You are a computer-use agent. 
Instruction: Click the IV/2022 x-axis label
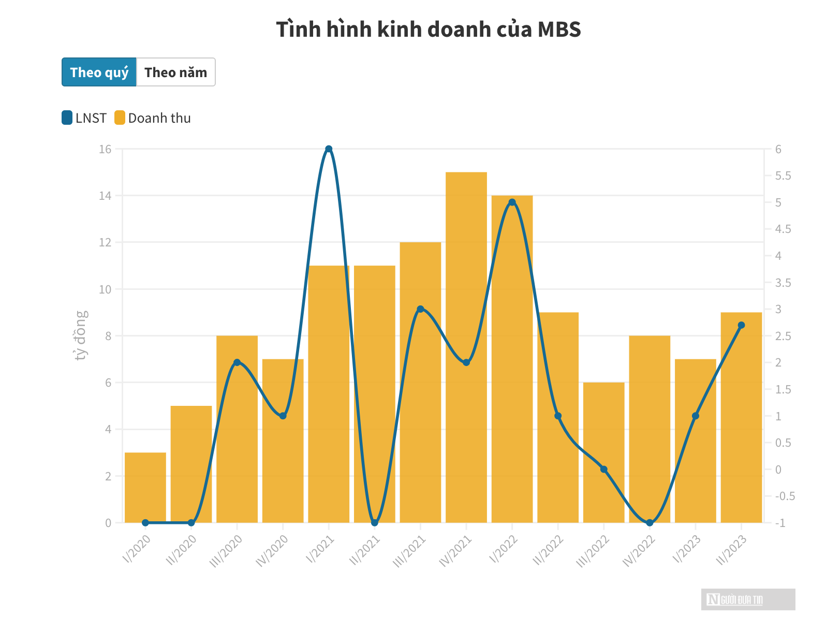639,551
